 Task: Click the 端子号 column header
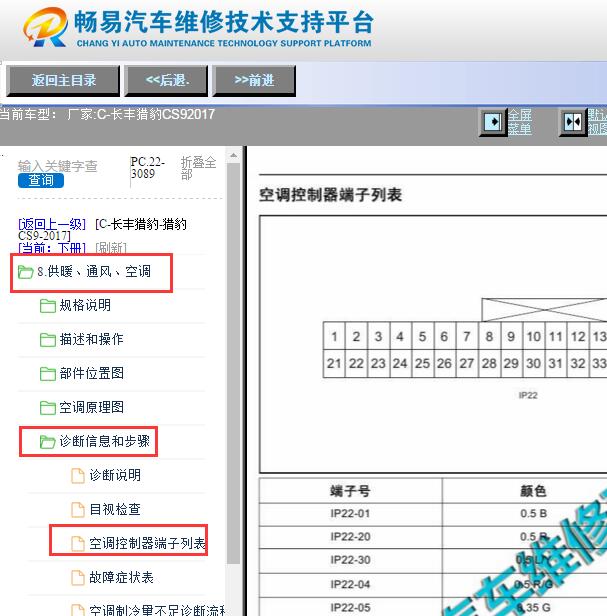350,491
